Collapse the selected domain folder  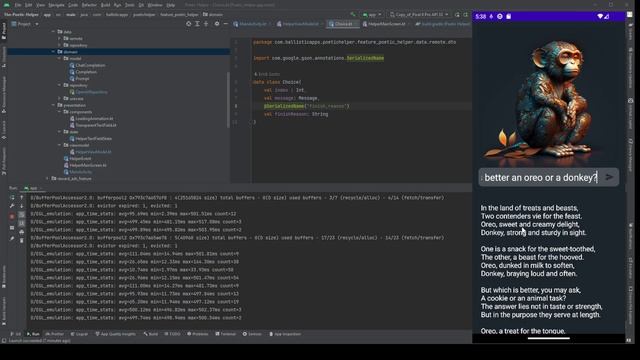click(53, 52)
